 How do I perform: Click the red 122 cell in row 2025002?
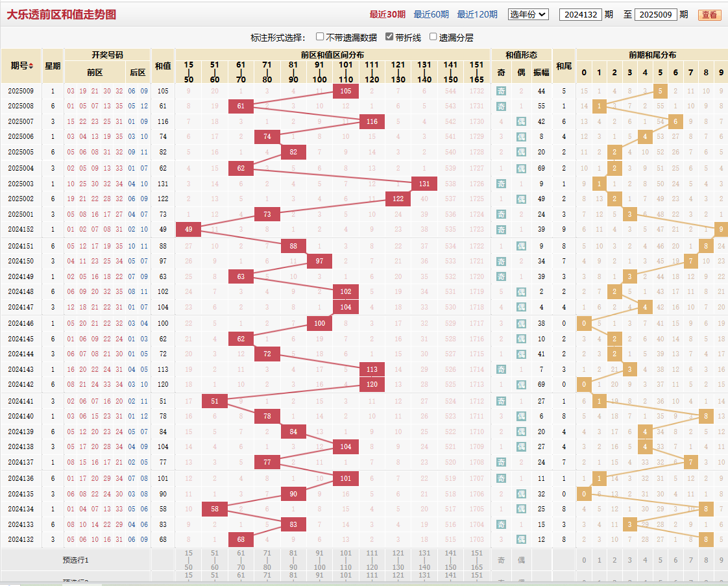(x=398, y=199)
